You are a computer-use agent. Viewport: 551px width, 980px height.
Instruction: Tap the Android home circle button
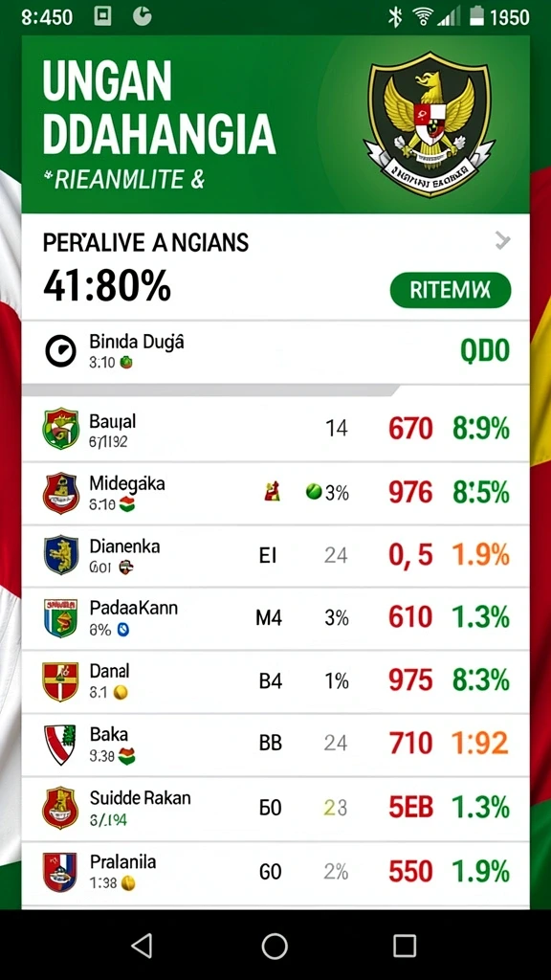275,947
